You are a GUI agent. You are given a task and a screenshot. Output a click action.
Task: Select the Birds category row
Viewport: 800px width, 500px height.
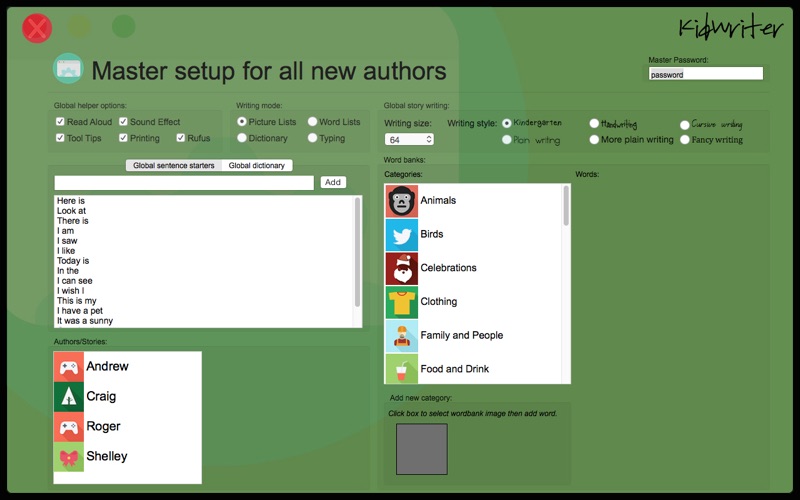(473, 235)
